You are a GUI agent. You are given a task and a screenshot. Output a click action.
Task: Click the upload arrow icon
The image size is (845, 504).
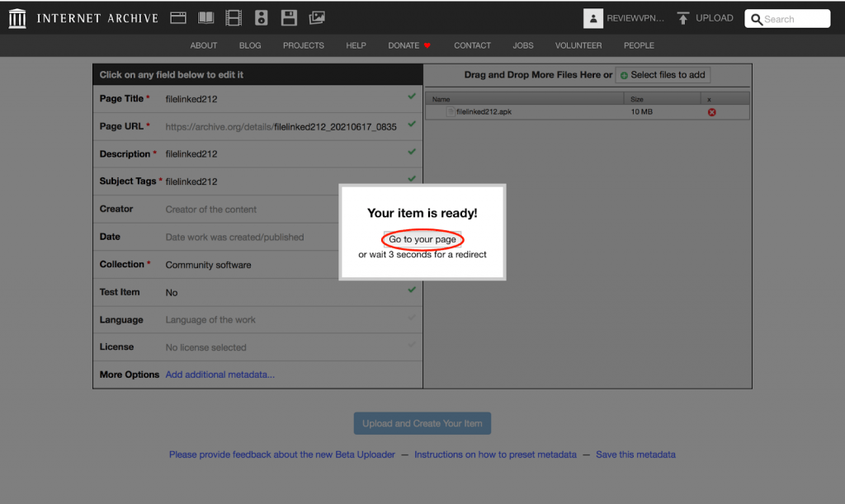coord(682,18)
